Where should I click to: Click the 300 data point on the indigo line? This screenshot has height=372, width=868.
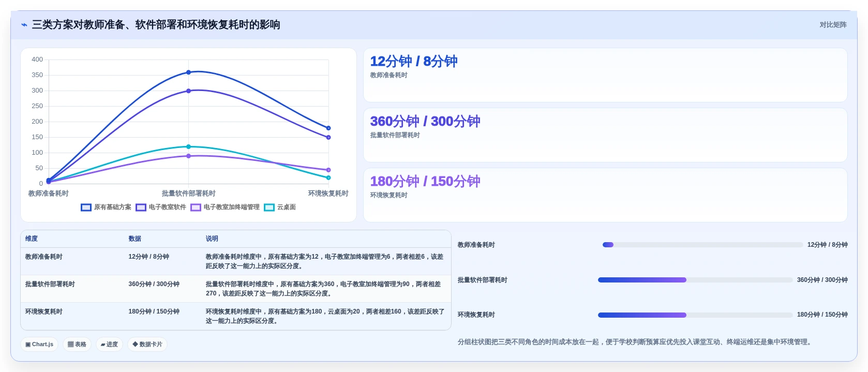188,91
